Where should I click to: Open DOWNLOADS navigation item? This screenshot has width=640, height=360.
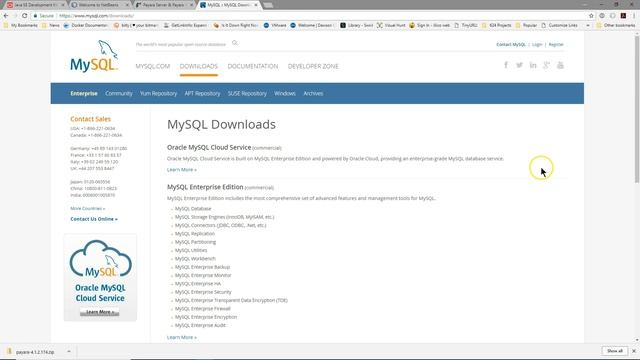point(199,66)
